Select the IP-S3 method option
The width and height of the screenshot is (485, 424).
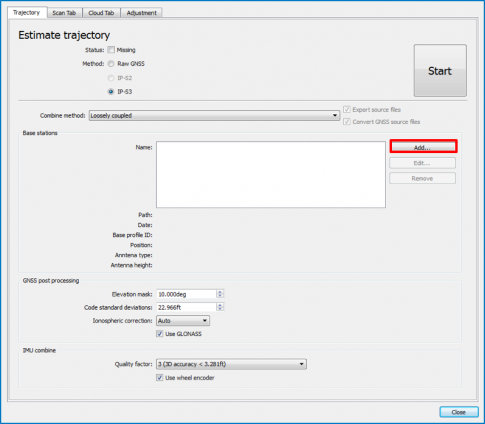[x=111, y=92]
